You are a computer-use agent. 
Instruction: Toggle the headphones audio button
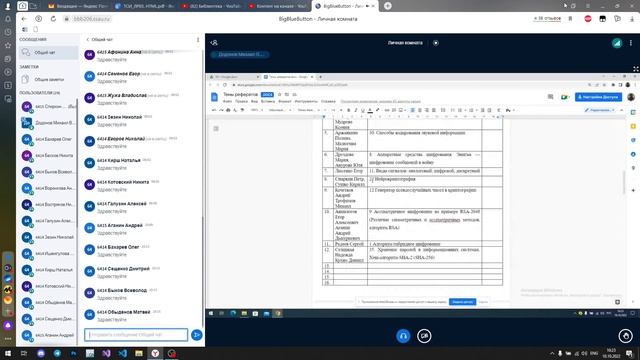[x=403, y=336]
